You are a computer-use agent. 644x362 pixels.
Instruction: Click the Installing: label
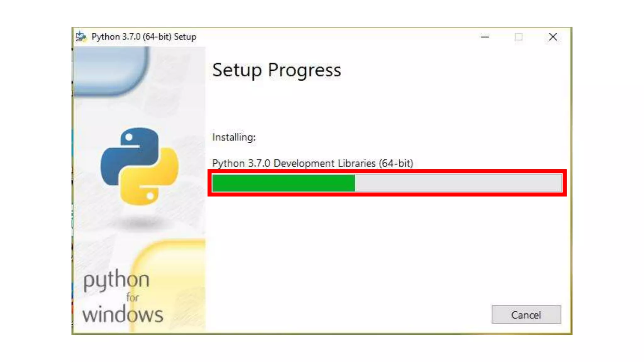click(234, 137)
